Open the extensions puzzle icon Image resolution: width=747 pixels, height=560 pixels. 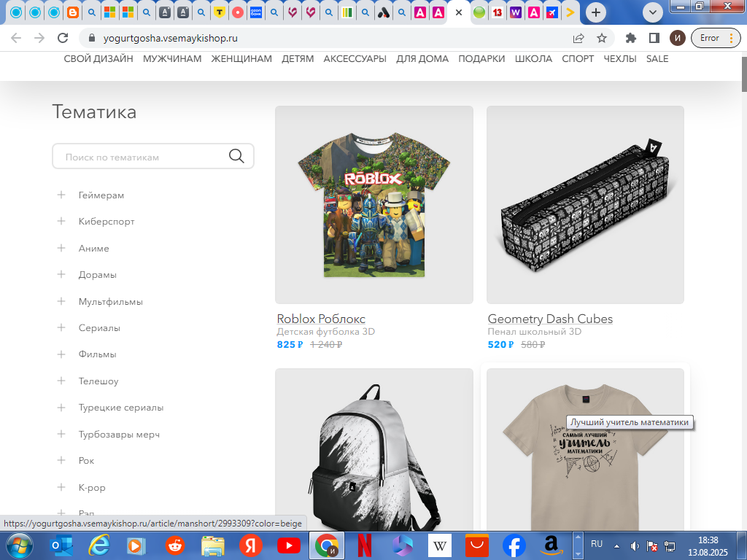631,38
